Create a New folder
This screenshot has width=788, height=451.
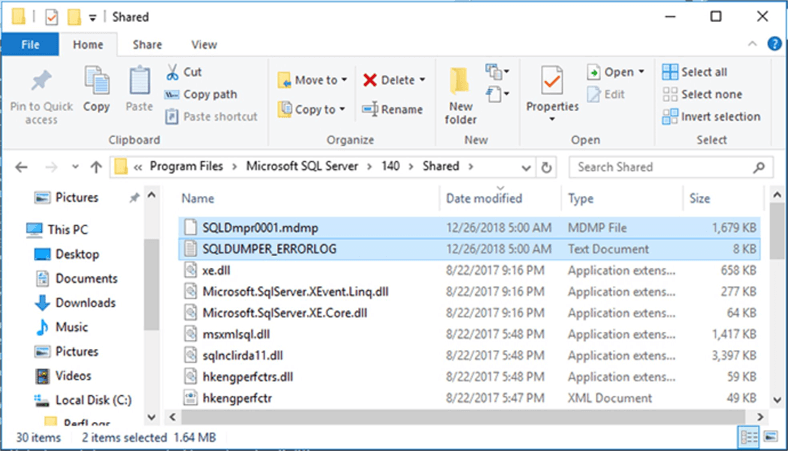[x=460, y=96]
